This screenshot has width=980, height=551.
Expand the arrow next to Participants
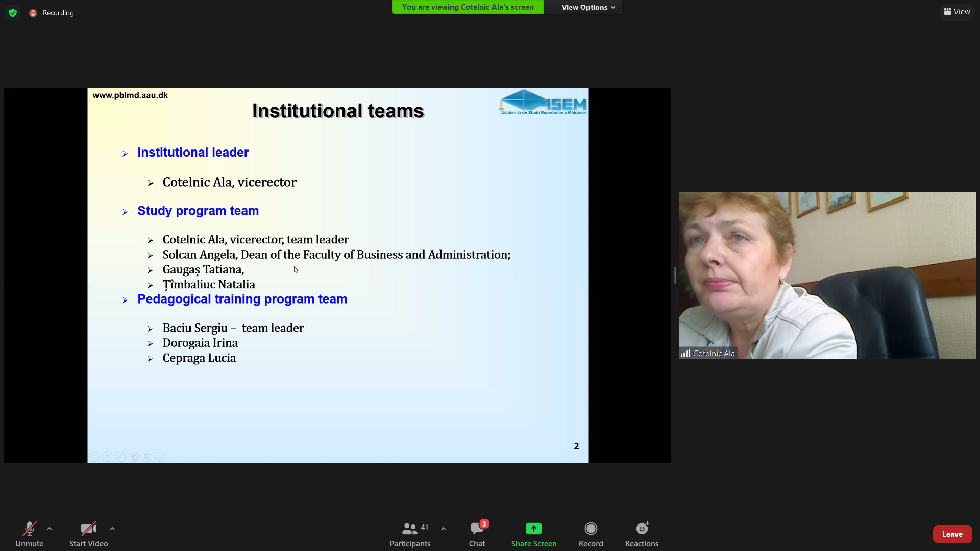444,529
